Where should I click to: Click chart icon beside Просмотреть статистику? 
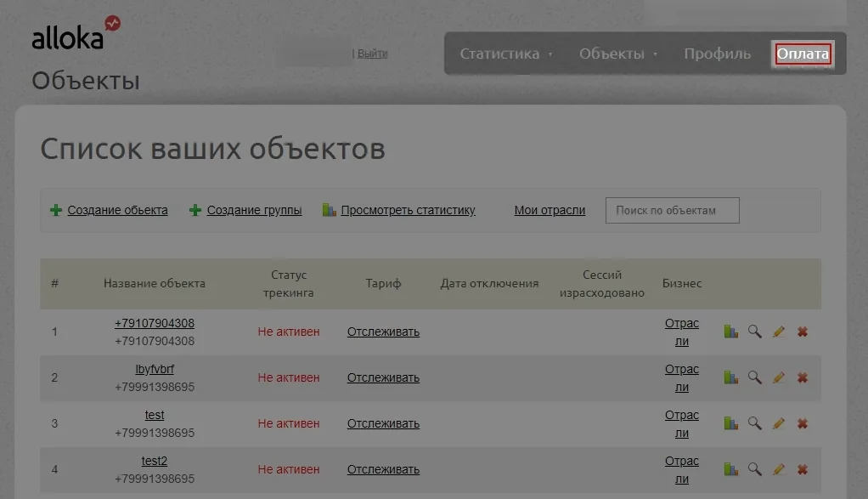pos(329,210)
